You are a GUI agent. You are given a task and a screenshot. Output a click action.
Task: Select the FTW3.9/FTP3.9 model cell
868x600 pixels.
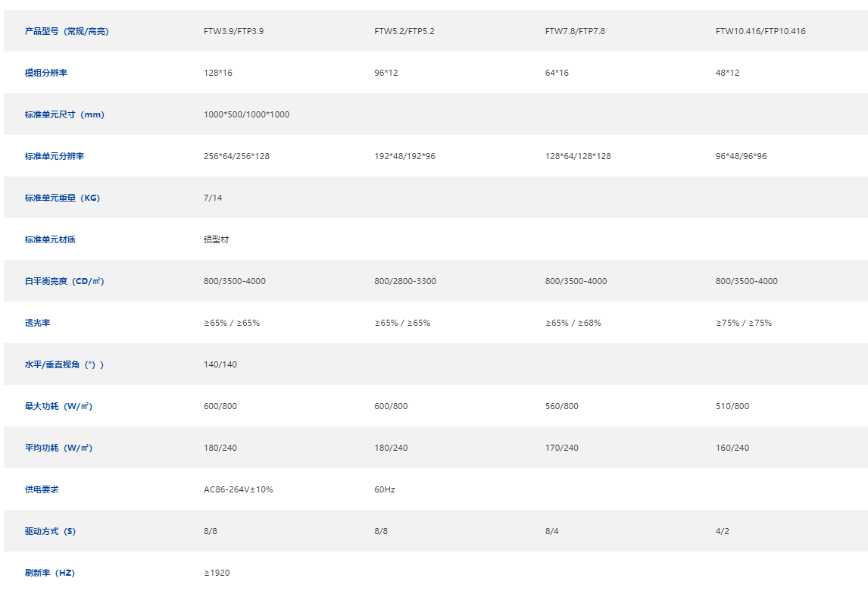233,31
